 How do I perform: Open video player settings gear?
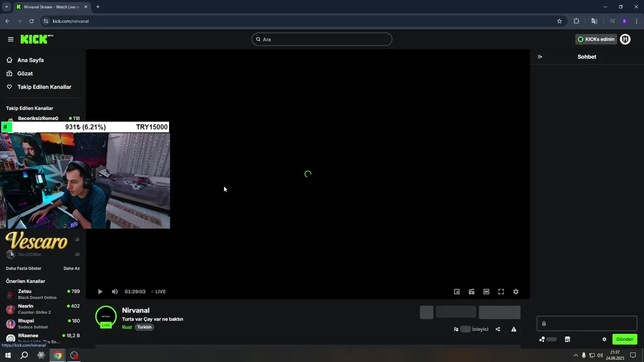point(516,292)
